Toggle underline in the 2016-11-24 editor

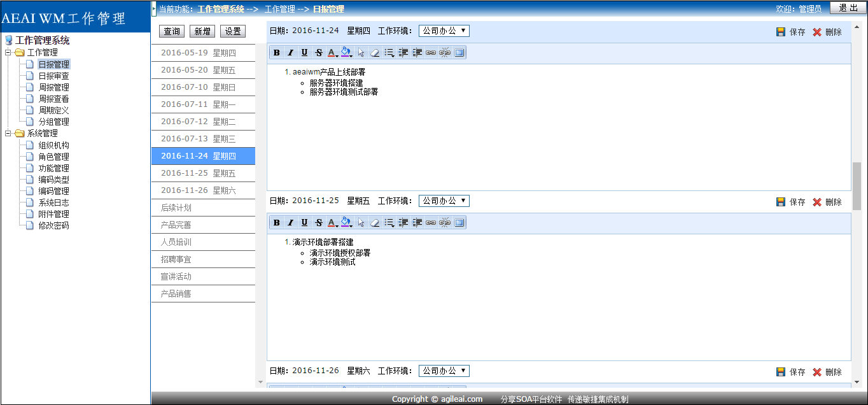(x=305, y=53)
